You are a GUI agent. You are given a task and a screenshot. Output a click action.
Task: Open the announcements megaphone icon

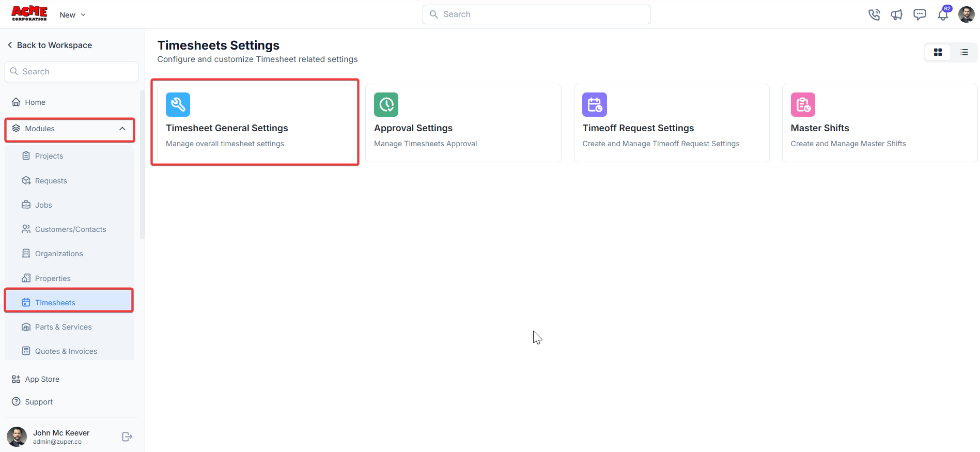897,14
